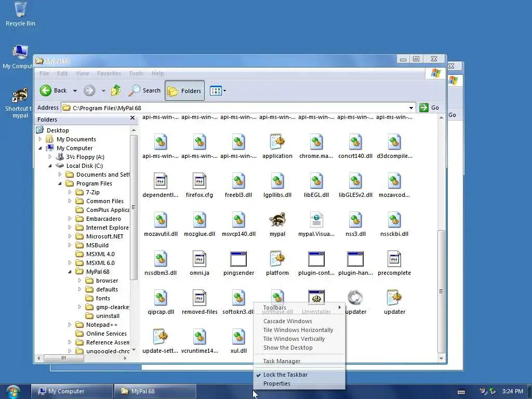Switch to MyPal 68 taskbar button
The height and width of the screenshot is (399, 532).
[x=155, y=391]
